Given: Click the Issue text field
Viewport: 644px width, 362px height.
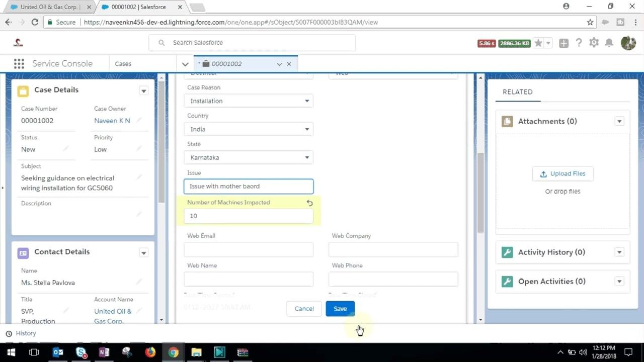Looking at the screenshot, I should (249, 186).
